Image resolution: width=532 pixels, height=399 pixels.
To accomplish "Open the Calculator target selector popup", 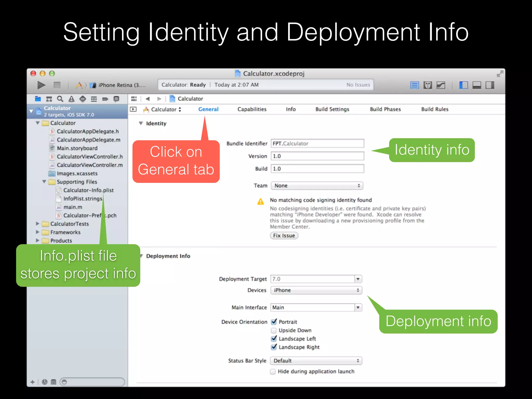I will [x=162, y=109].
